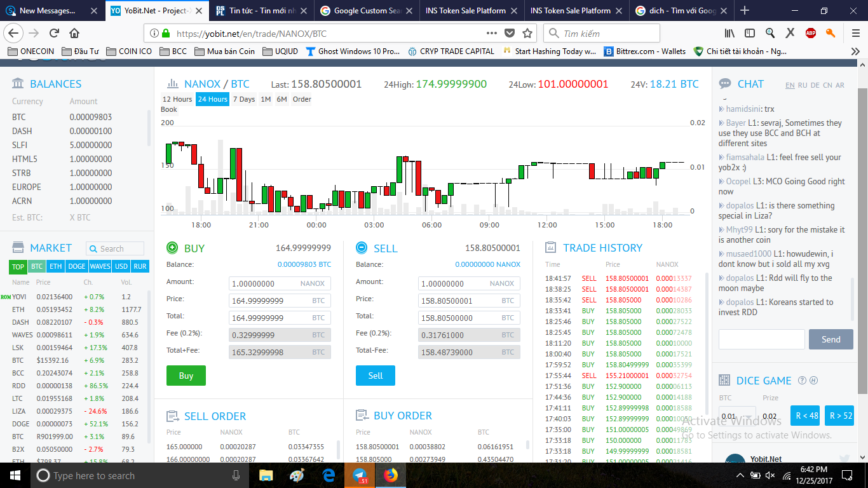Go back with the Firefox back arrow
Image resolution: width=868 pixels, height=488 pixels.
(13, 33)
